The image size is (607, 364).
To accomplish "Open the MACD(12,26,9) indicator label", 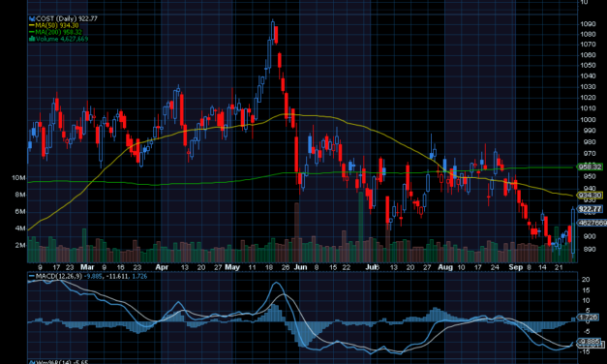I will [58, 276].
